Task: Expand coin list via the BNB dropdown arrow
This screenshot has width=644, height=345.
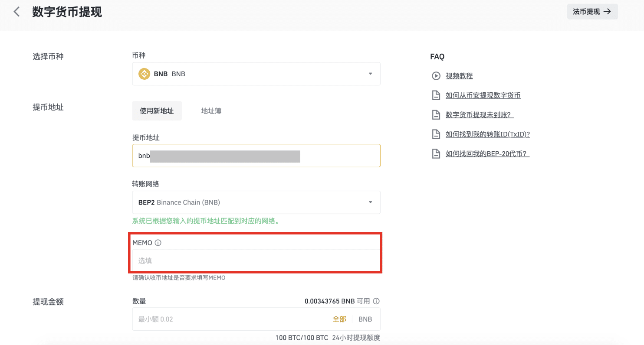Action: point(370,74)
